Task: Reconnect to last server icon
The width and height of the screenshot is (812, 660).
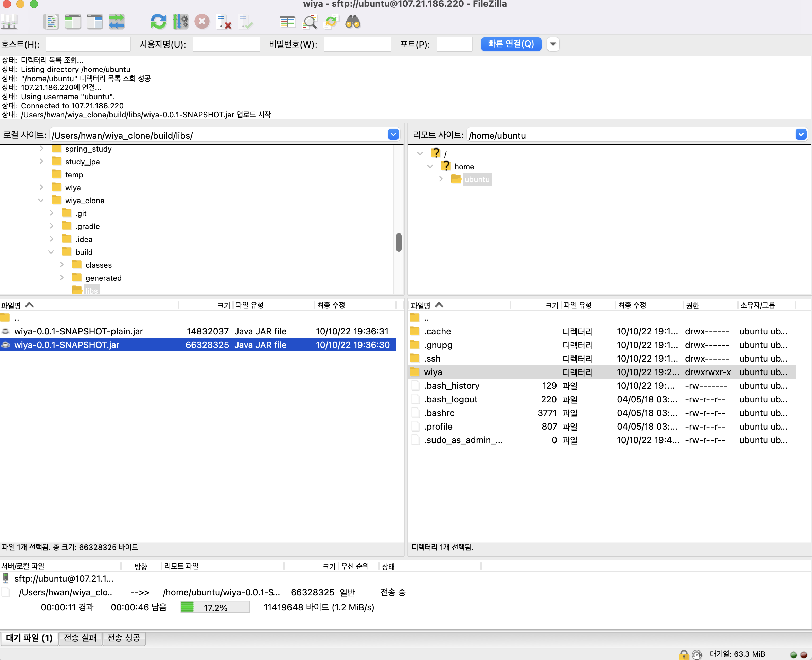Action: tap(245, 22)
